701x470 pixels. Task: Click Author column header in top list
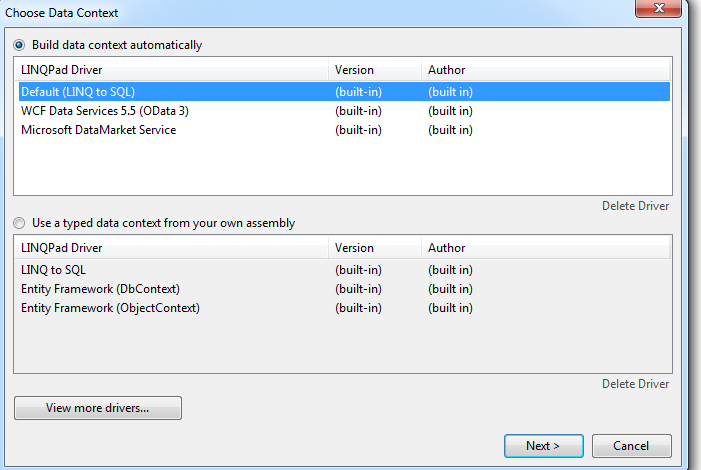(x=545, y=70)
